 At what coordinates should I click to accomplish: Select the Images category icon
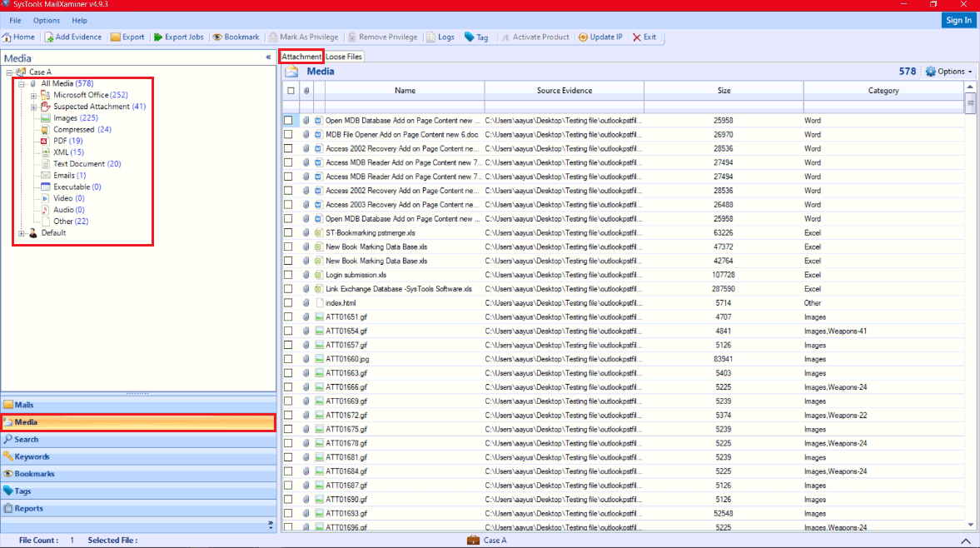click(x=46, y=118)
